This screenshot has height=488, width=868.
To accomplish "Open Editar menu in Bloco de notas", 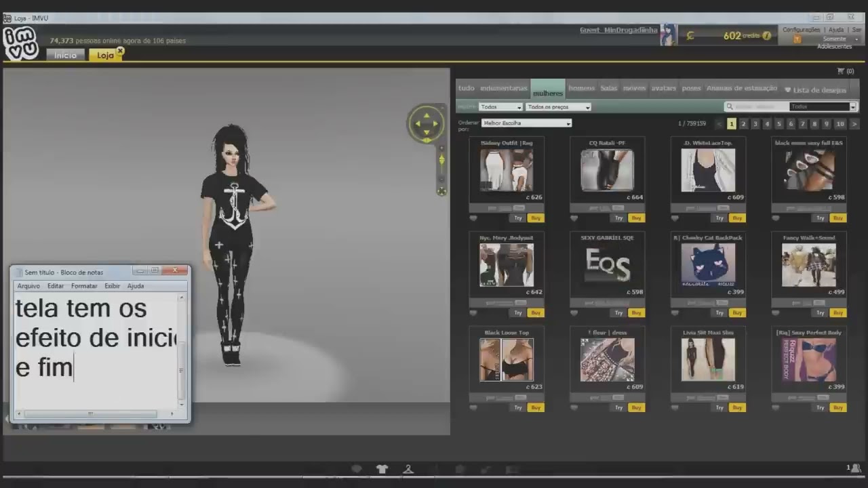I will [56, 286].
